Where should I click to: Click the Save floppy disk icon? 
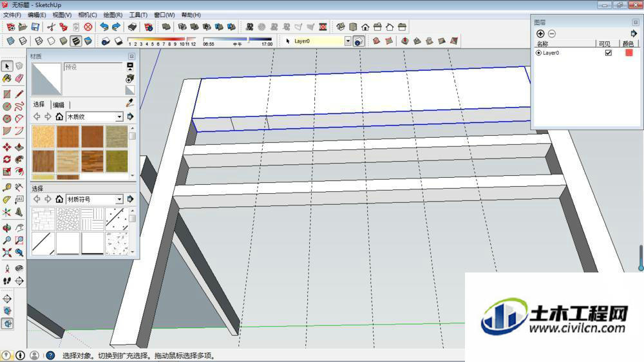[x=35, y=27]
